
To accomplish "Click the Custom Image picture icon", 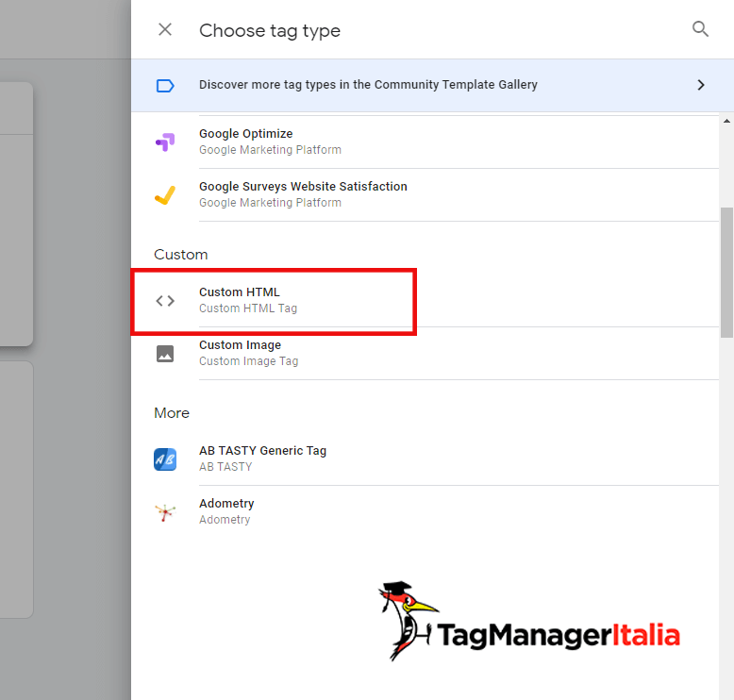I will click(165, 354).
